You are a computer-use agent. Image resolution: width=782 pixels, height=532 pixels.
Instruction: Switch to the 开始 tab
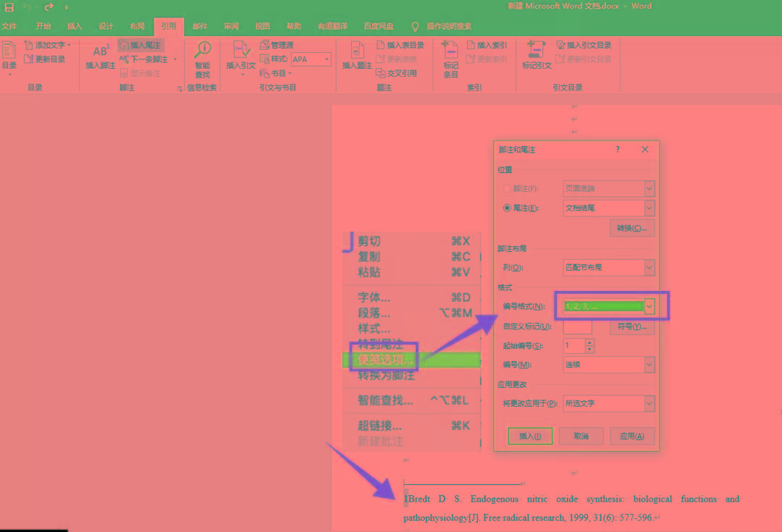tap(43, 26)
